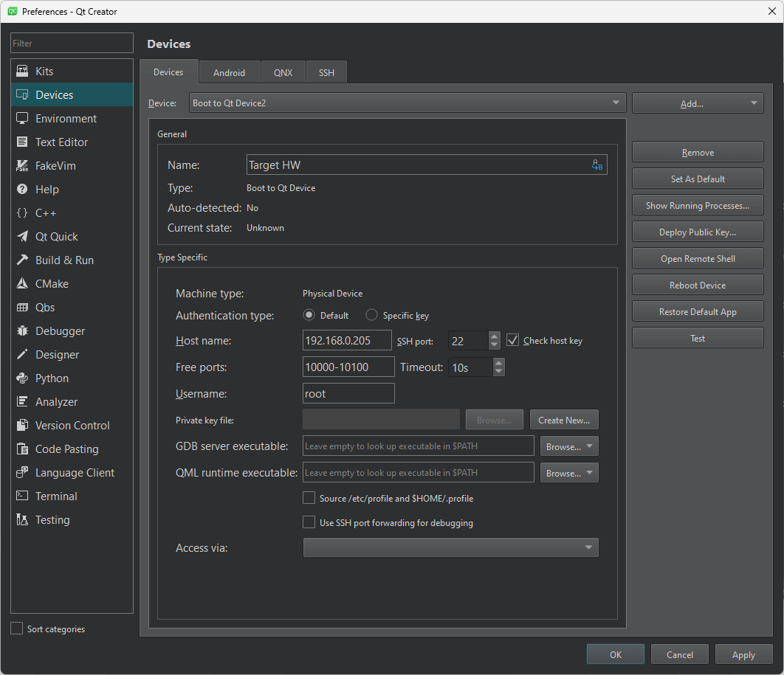784x675 pixels.
Task: Click the Deploy Public Key button
Action: coord(697,231)
